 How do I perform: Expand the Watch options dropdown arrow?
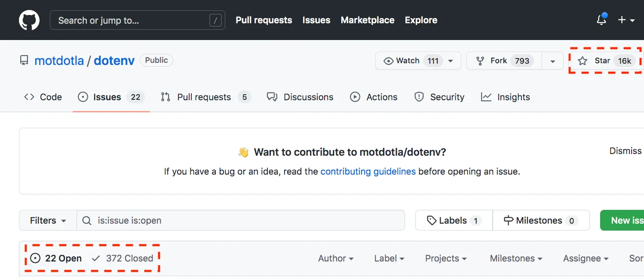tap(451, 61)
